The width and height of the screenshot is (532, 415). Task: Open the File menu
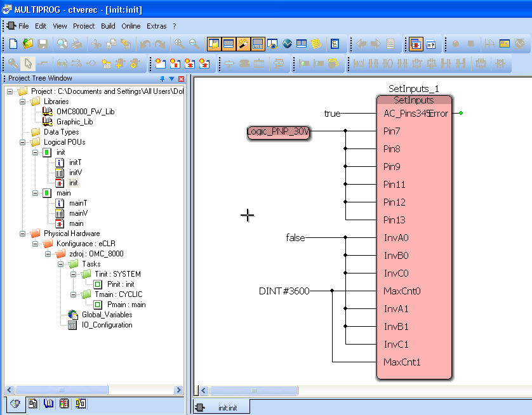click(23, 26)
